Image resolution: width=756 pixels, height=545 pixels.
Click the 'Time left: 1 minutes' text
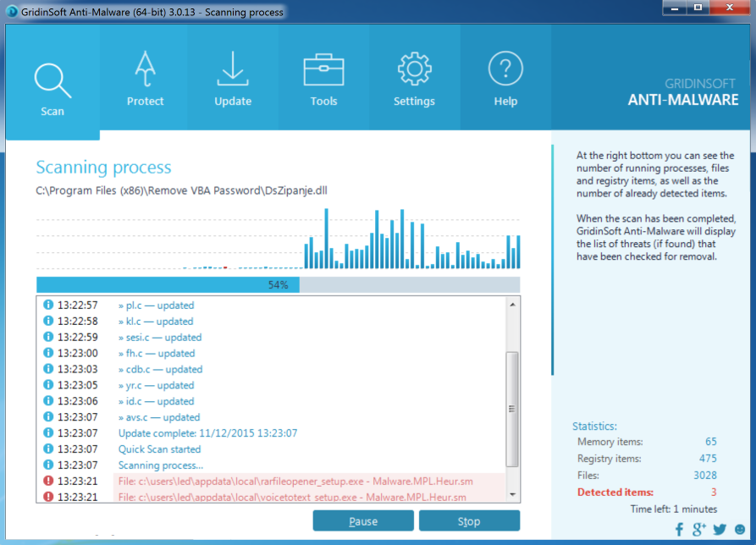[674, 509]
